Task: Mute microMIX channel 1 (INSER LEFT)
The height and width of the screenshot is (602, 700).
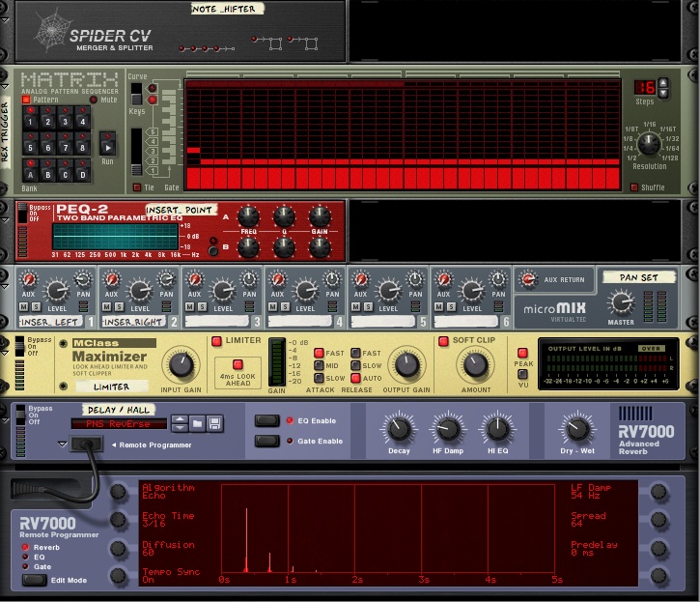Action: tap(24, 306)
